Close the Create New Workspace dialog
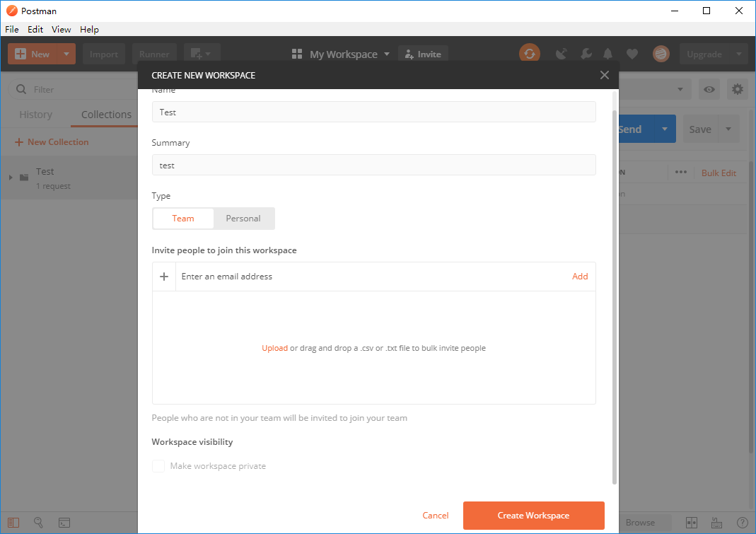756x534 pixels. (x=604, y=75)
